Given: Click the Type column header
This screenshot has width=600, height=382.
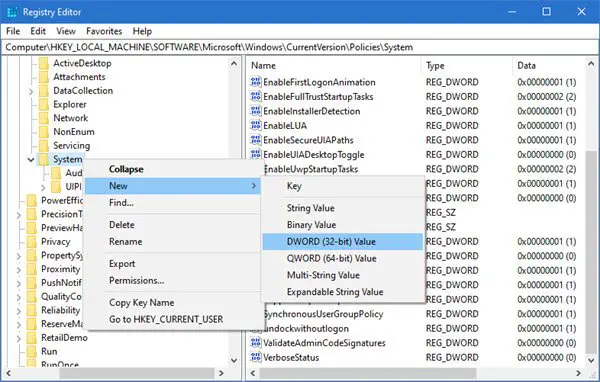Looking at the screenshot, I should pos(466,66).
